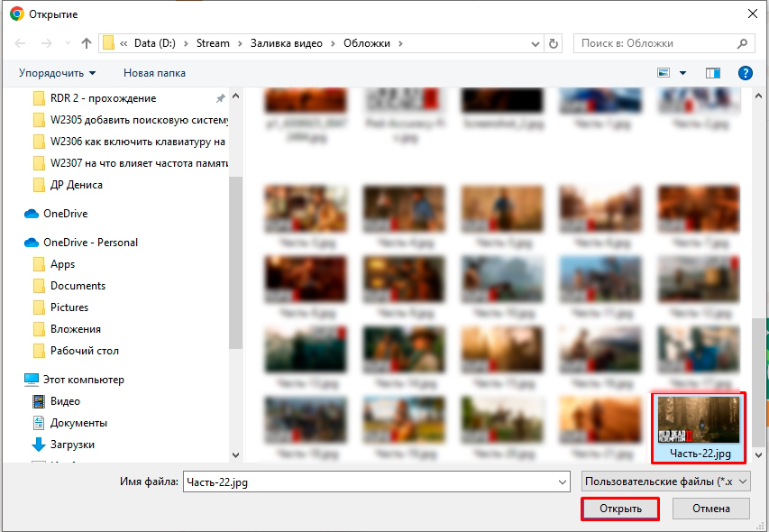This screenshot has height=532, width=769.
Task: Go up one folder level
Action: [x=87, y=43]
